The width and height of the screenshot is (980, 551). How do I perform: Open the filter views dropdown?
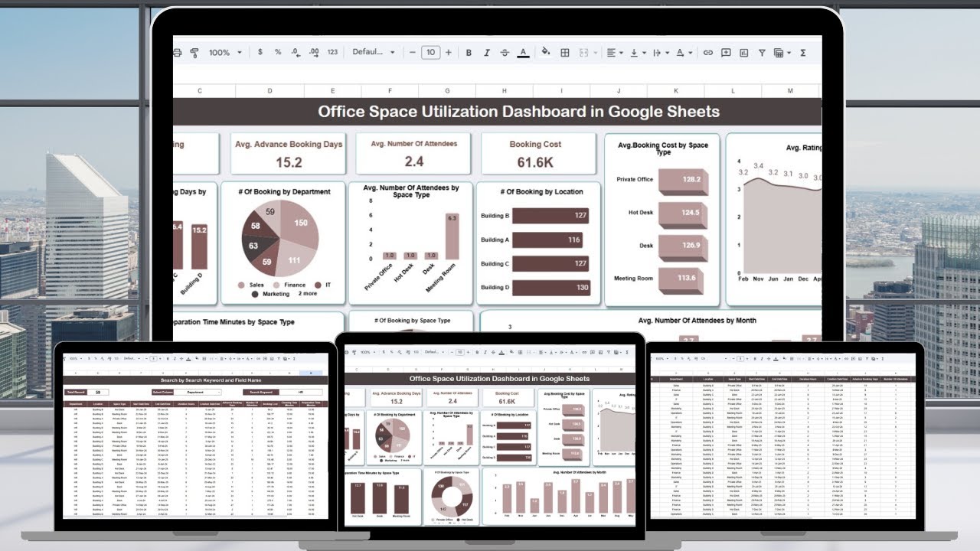[x=782, y=53]
